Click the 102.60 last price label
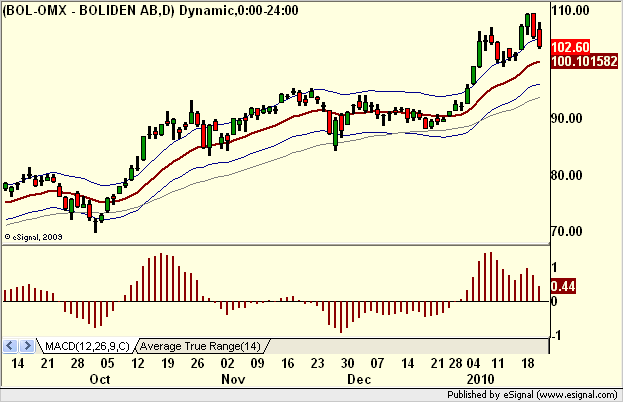 (x=571, y=47)
